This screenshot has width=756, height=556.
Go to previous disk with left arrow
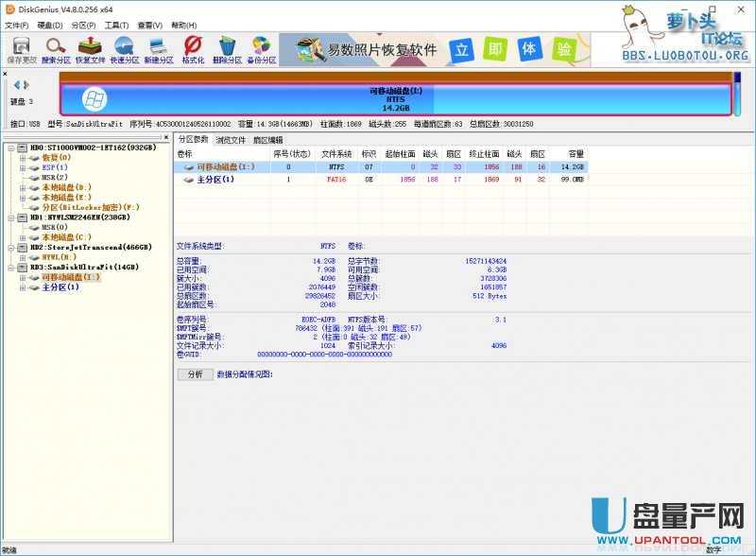(x=16, y=85)
